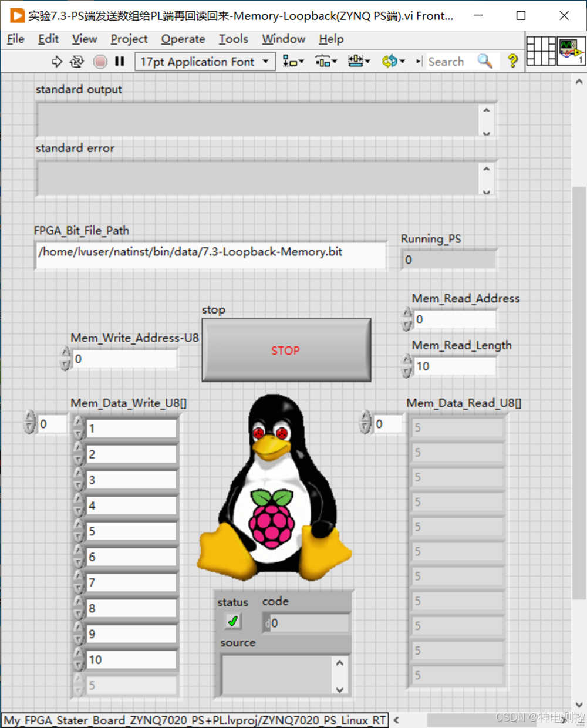This screenshot has height=728, width=587.
Task: Open the Resize Objects tool
Action: tap(359, 61)
